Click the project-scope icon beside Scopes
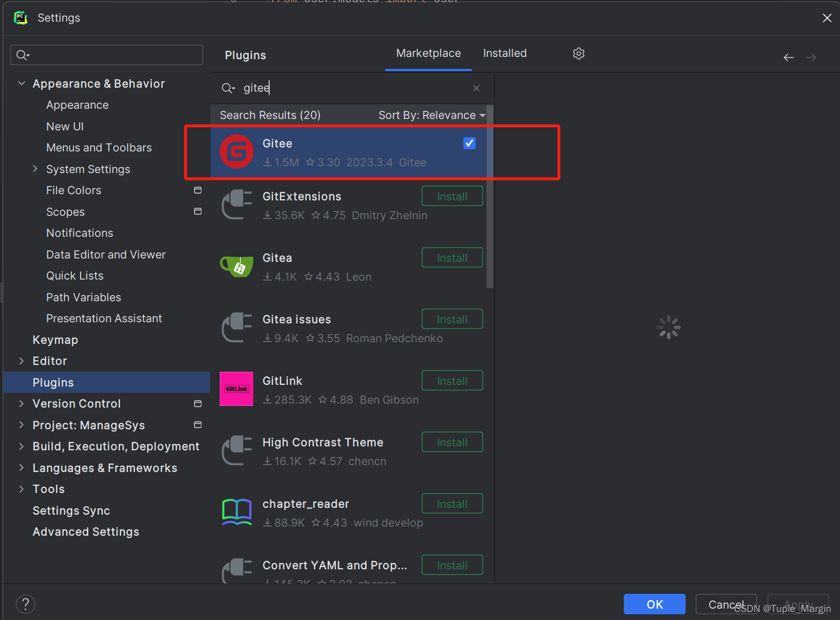 (197, 211)
